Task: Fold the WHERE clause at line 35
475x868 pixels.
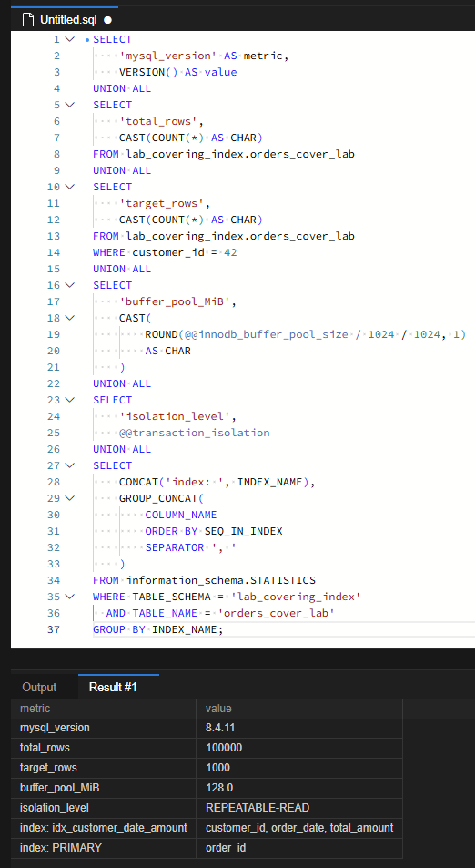Action: [69, 597]
